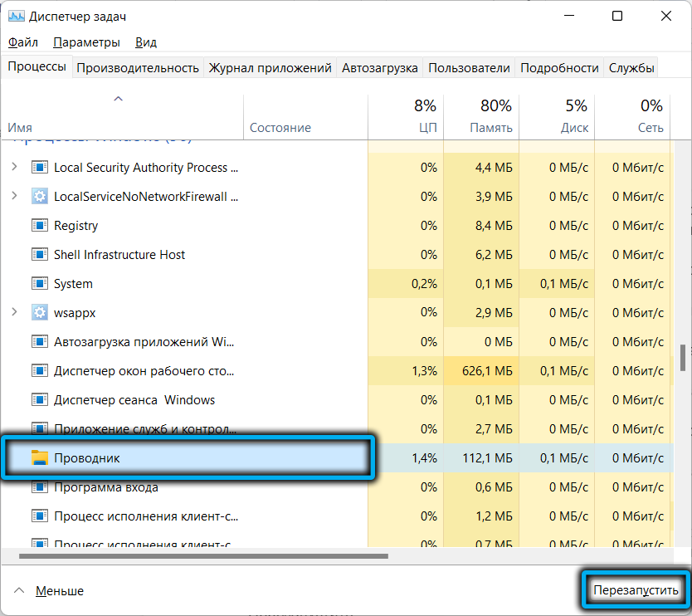This screenshot has height=616, width=692.
Task: Expand the wsappx process group
Action: click(x=14, y=312)
